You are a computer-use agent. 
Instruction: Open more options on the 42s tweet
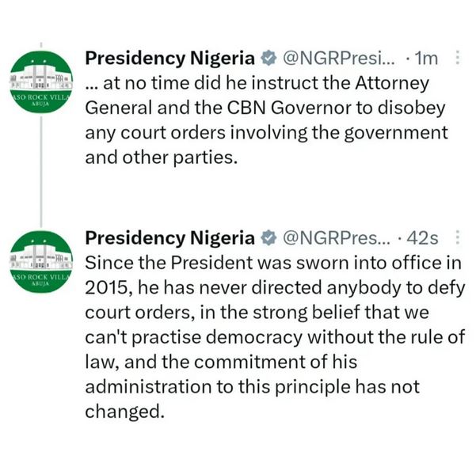pos(457,237)
